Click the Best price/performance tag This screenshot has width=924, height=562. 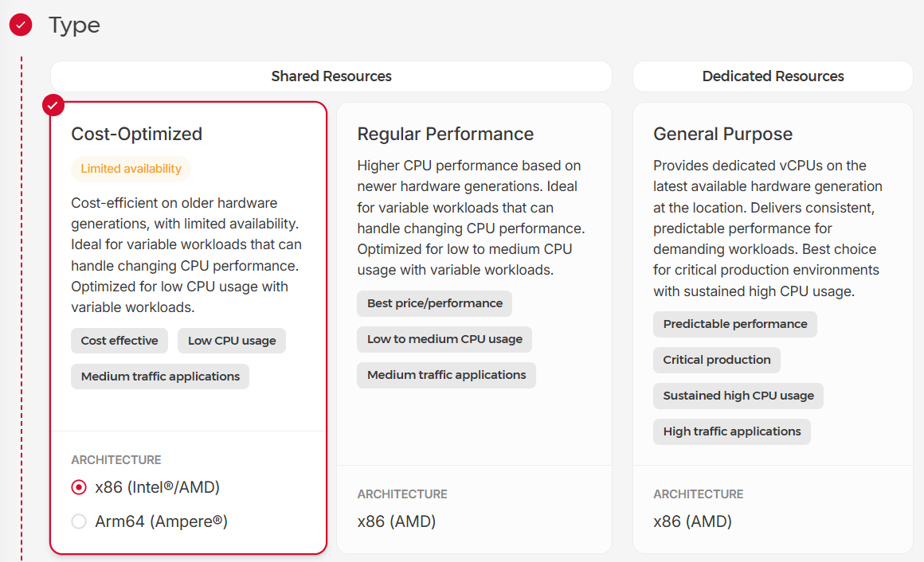(434, 303)
